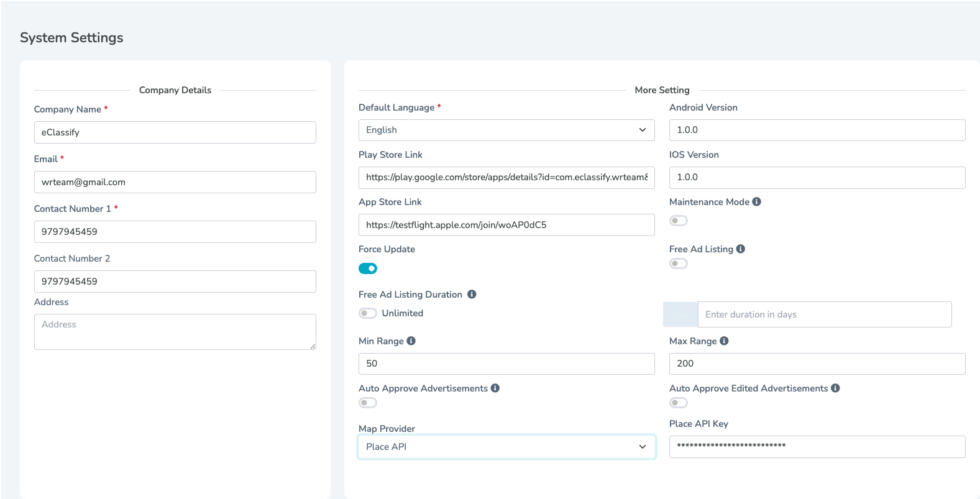Image resolution: width=980 pixels, height=499 pixels.
Task: Select the Place API Key field
Action: coord(817,447)
